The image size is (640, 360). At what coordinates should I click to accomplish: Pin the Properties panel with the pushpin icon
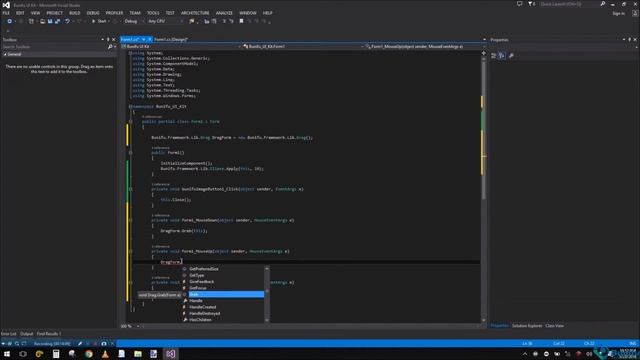click(x=629, y=40)
